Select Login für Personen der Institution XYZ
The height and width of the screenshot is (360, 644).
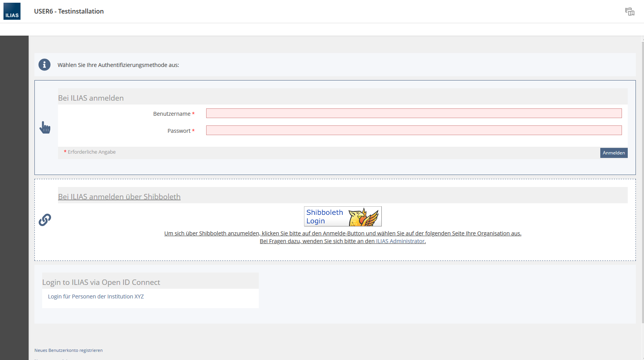[96, 297]
